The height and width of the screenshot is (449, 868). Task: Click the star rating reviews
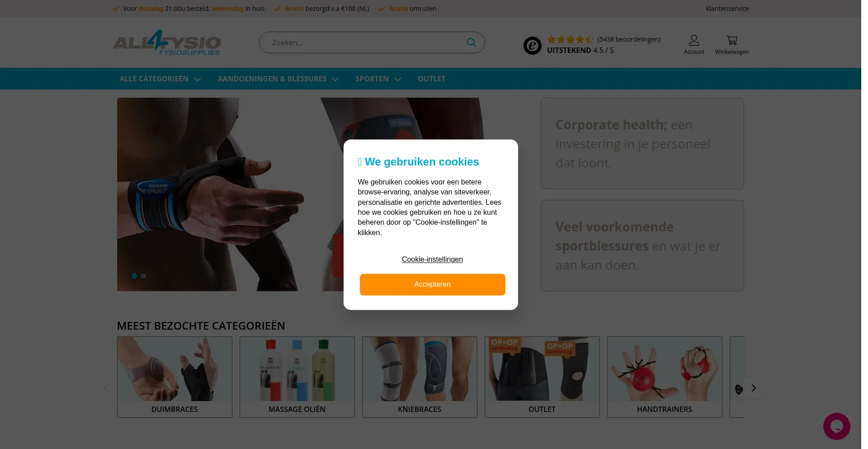570,39
